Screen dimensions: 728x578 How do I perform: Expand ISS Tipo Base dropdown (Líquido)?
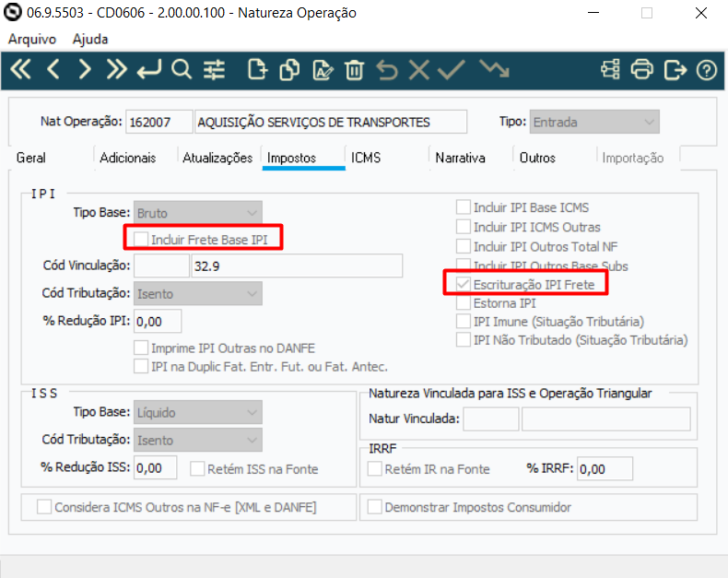point(198,412)
